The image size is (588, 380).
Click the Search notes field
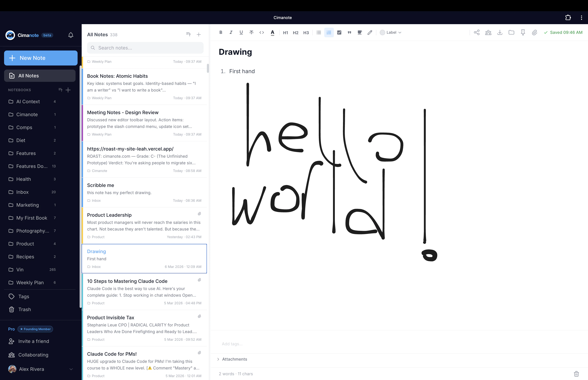point(145,48)
